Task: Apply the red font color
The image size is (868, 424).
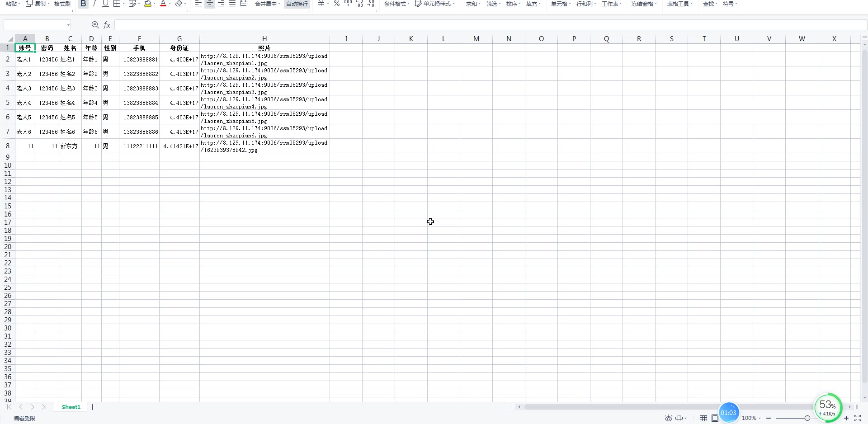Action: (x=163, y=4)
